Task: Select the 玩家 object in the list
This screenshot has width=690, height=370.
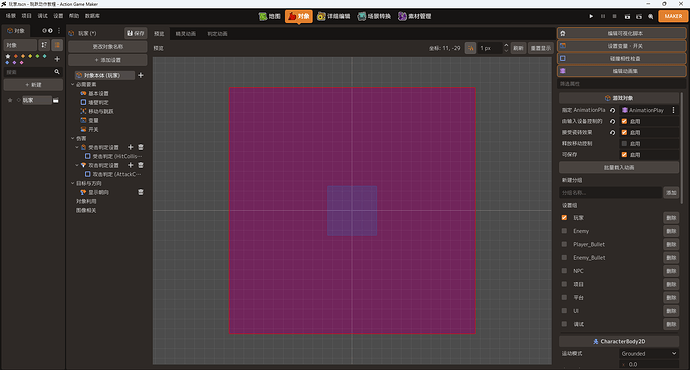Action: (x=37, y=100)
